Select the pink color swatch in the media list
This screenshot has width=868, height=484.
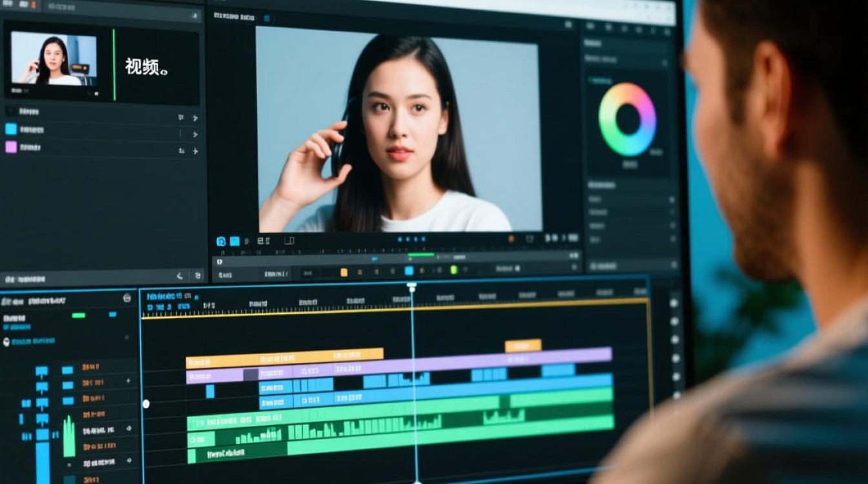click(11, 147)
